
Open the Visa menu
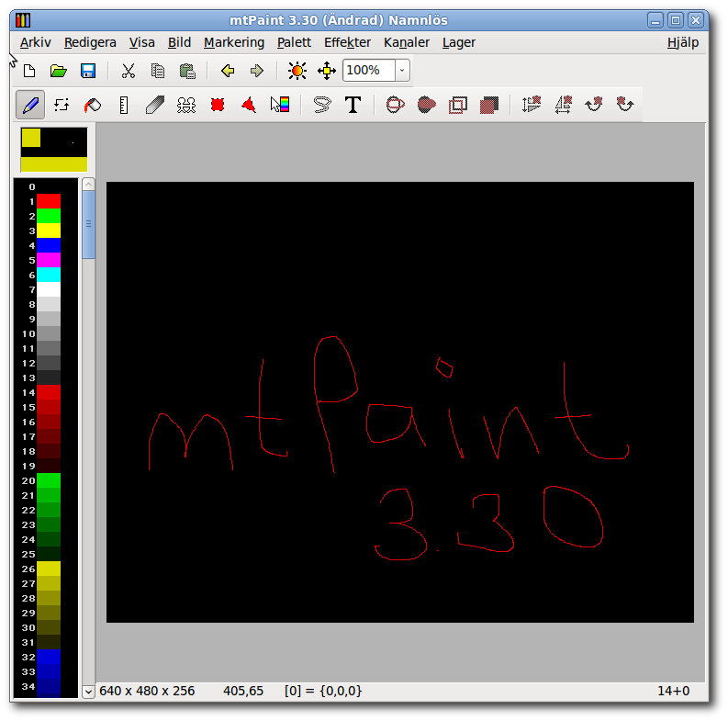(142, 43)
